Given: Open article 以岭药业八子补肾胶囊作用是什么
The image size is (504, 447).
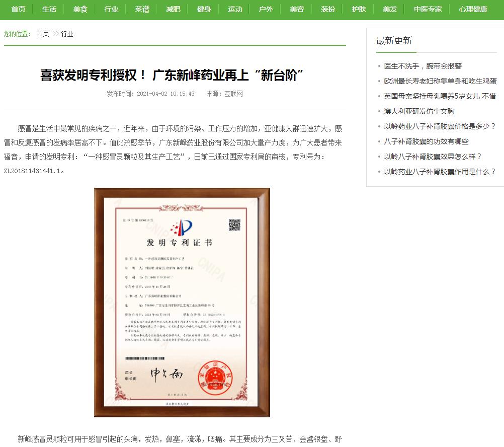Looking at the screenshot, I should (x=440, y=172).
